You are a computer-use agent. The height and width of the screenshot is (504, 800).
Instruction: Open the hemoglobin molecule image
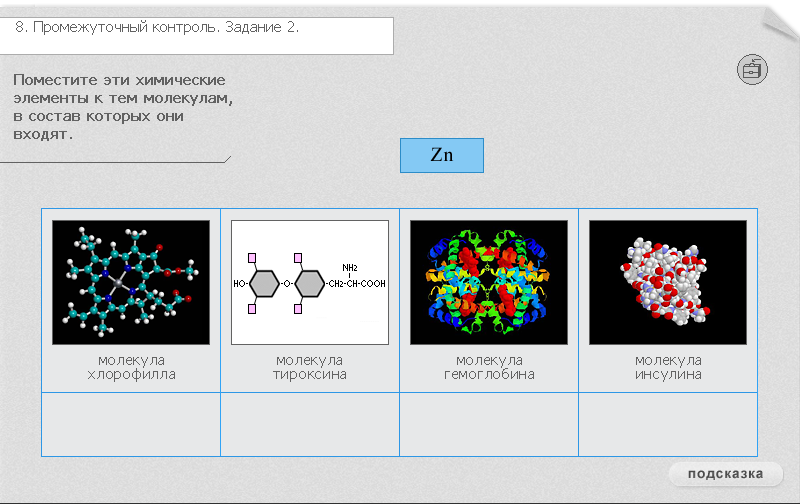click(x=489, y=282)
